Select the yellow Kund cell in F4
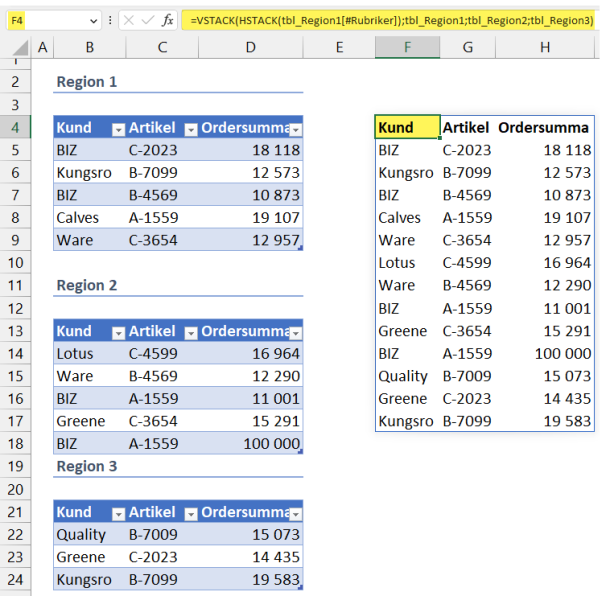 tap(407, 128)
